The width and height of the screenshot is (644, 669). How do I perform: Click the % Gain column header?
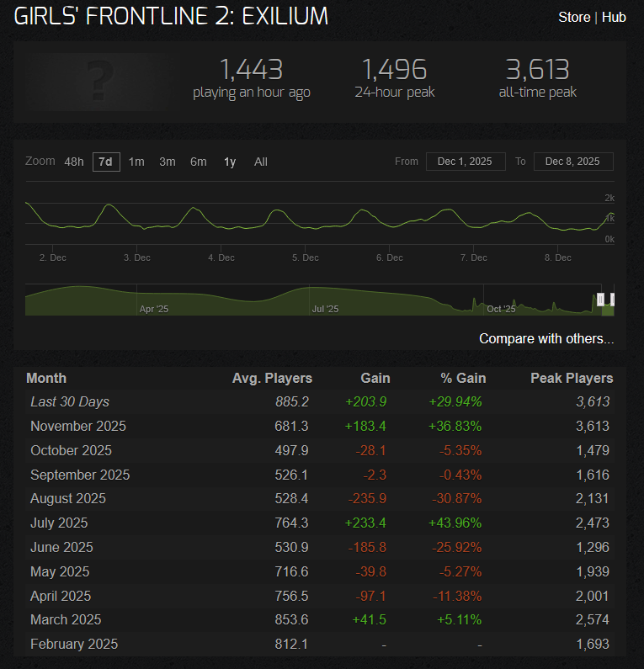[463, 378]
